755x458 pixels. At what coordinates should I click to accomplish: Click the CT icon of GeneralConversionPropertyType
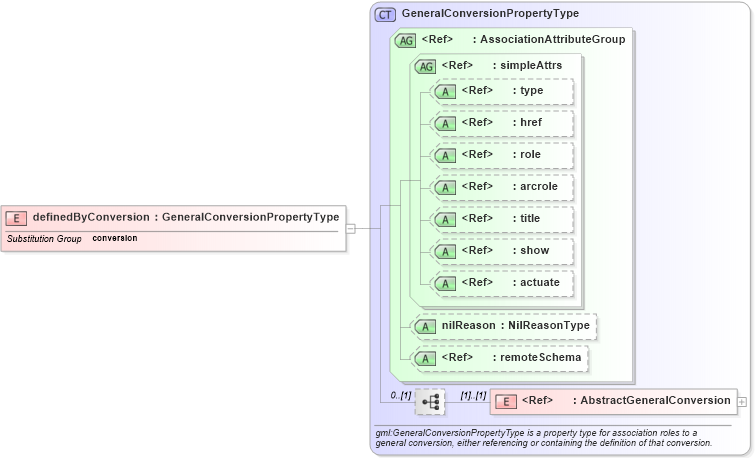point(385,14)
